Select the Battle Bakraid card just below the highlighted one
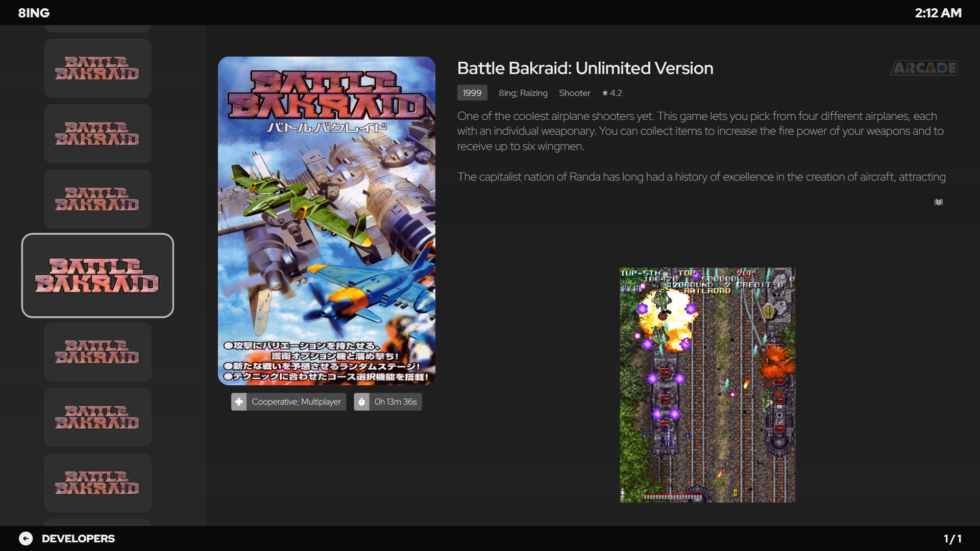980x551 pixels. click(x=97, y=352)
